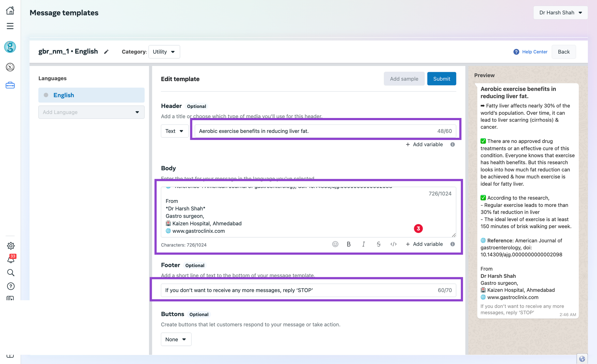Click the home icon in sidebar
Screen dimensions: 597x364
pos(10,11)
